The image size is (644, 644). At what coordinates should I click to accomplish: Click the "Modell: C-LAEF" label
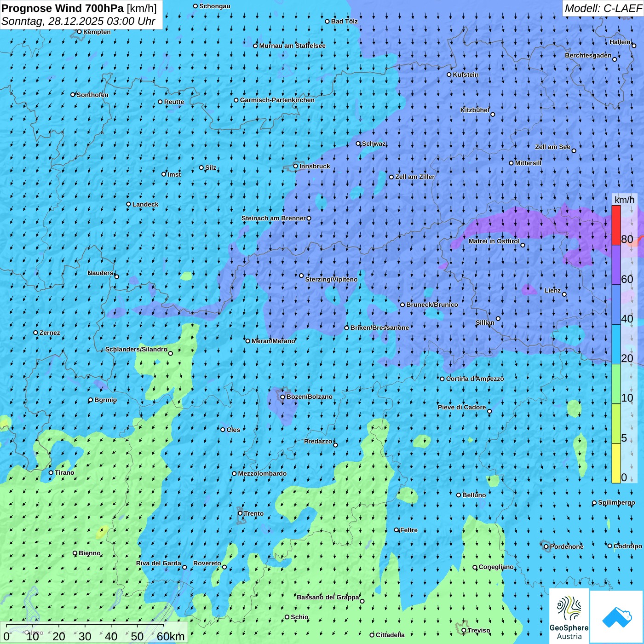click(603, 8)
